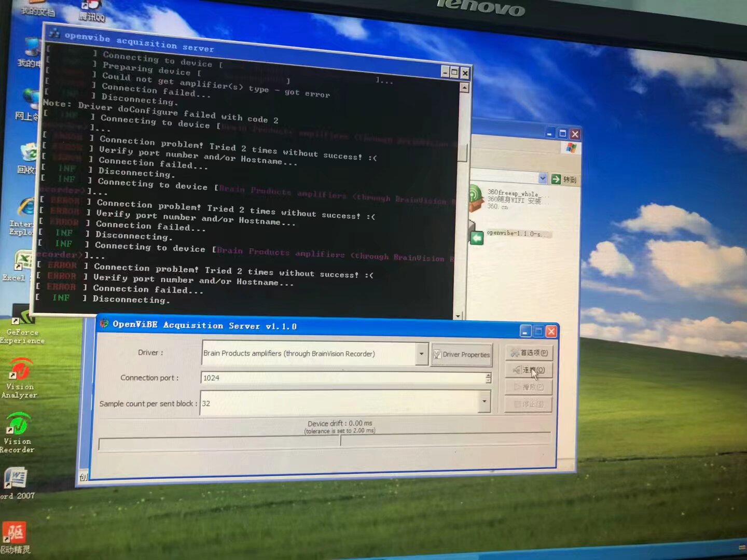Open Word 2007 desktop shortcut
747x560 pixels.
(x=17, y=482)
